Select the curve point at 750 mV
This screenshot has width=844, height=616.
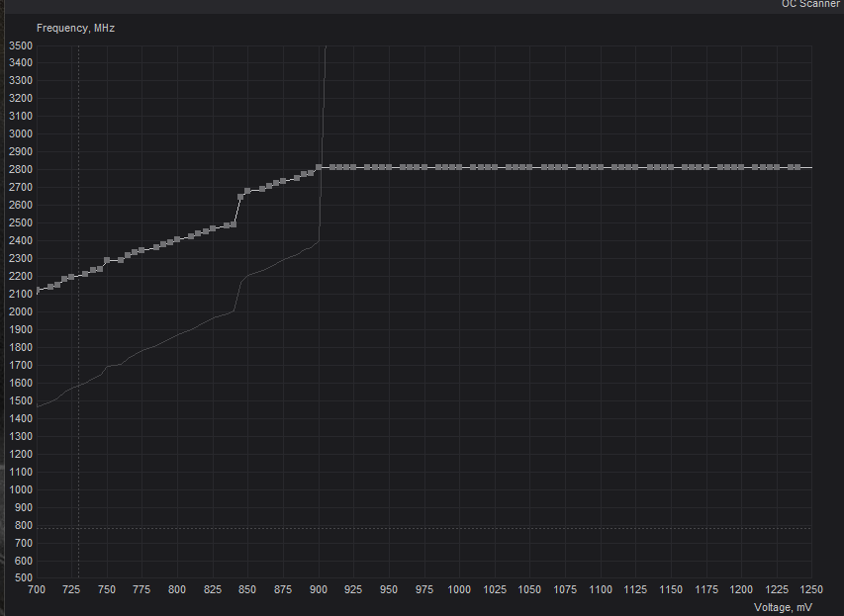coord(107,260)
